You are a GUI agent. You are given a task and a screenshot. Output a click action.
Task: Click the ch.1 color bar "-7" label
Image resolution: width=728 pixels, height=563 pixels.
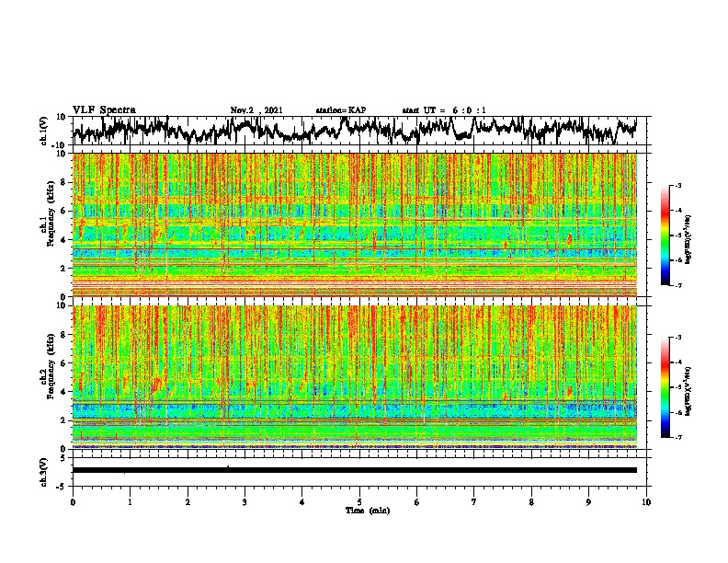tap(678, 285)
